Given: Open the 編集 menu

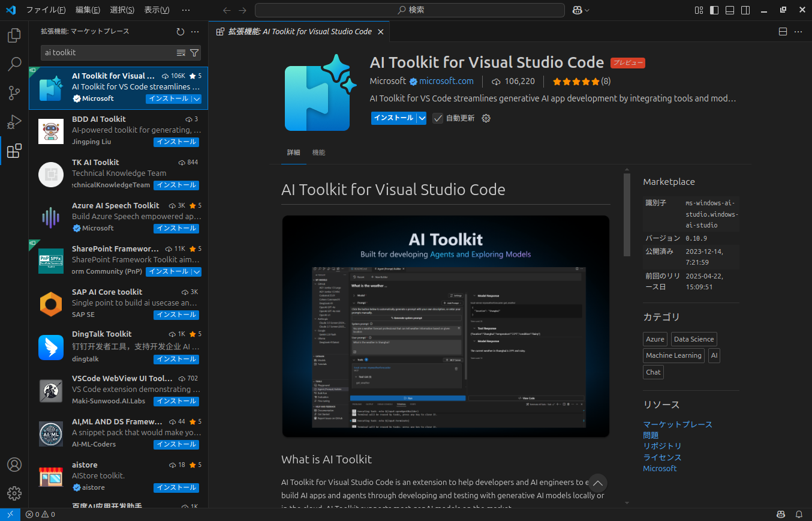Looking at the screenshot, I should pyautogui.click(x=88, y=10).
